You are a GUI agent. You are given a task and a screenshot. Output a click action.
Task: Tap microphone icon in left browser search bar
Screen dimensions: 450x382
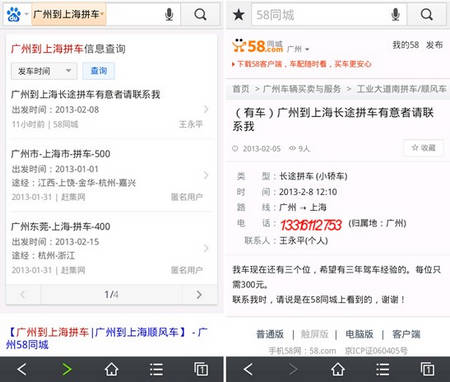tap(169, 15)
